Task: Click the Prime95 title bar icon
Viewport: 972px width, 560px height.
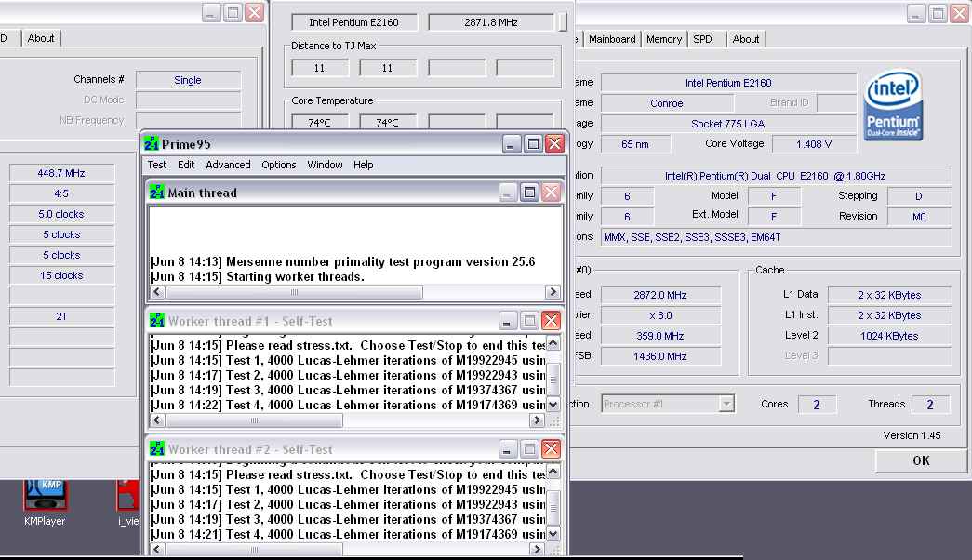Action: tap(152, 144)
